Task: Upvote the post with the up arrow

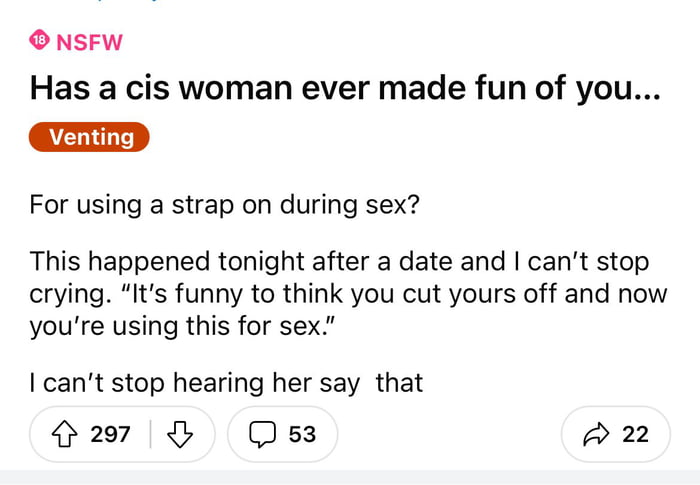Action: click(x=68, y=434)
